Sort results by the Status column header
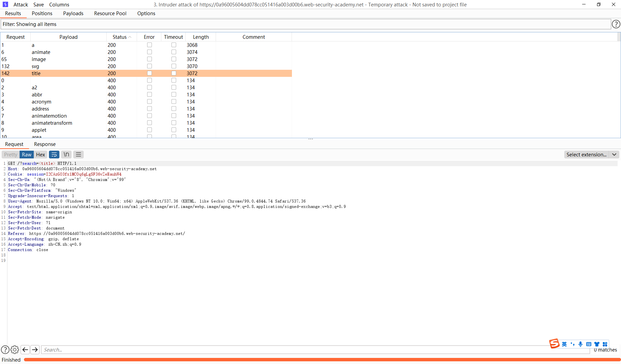This screenshot has width=621, height=364. coord(122,37)
